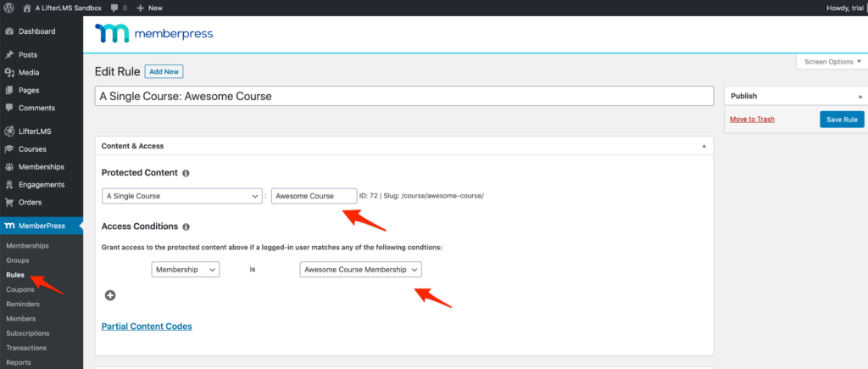Click the Move to Trash link
The width and height of the screenshot is (868, 369).
[x=752, y=119]
